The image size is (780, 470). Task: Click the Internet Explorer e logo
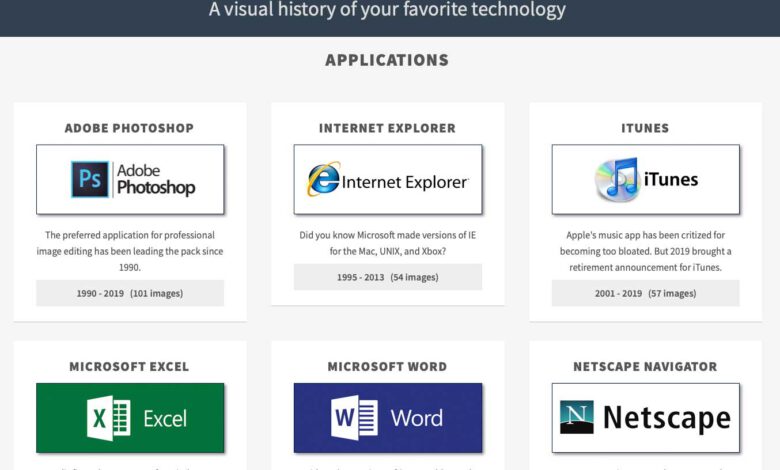point(323,179)
